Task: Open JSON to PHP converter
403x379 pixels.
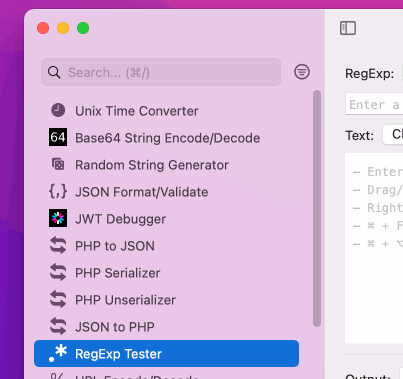Action: (x=166, y=327)
